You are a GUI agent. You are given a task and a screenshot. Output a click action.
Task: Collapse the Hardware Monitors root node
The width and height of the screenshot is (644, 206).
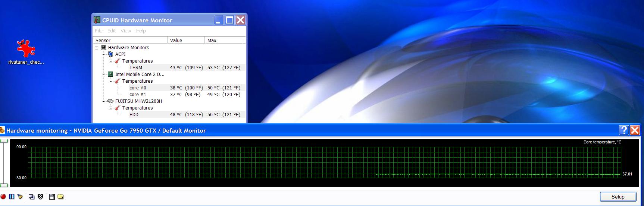pyautogui.click(x=97, y=48)
